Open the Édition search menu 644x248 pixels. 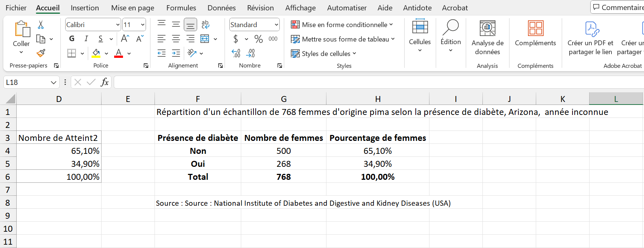[x=451, y=36]
